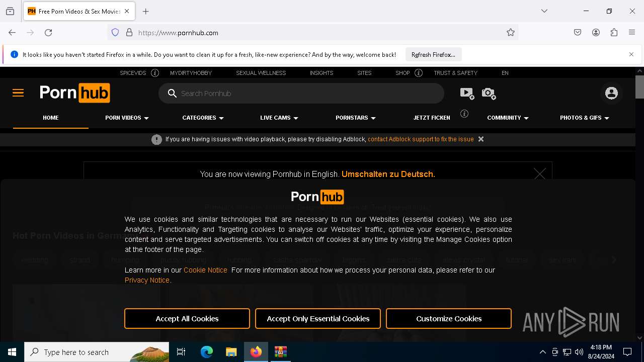Click Accept All Cookies
644x362 pixels.
(x=187, y=319)
